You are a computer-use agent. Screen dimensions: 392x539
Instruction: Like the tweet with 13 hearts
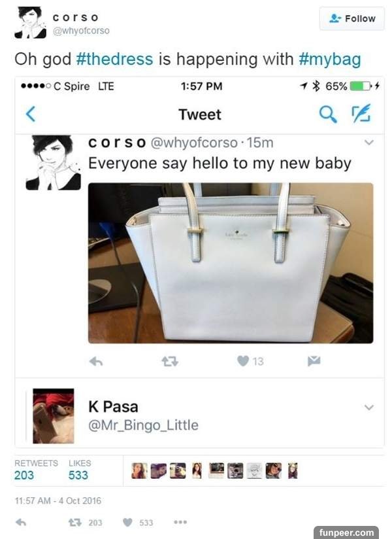coord(242,361)
